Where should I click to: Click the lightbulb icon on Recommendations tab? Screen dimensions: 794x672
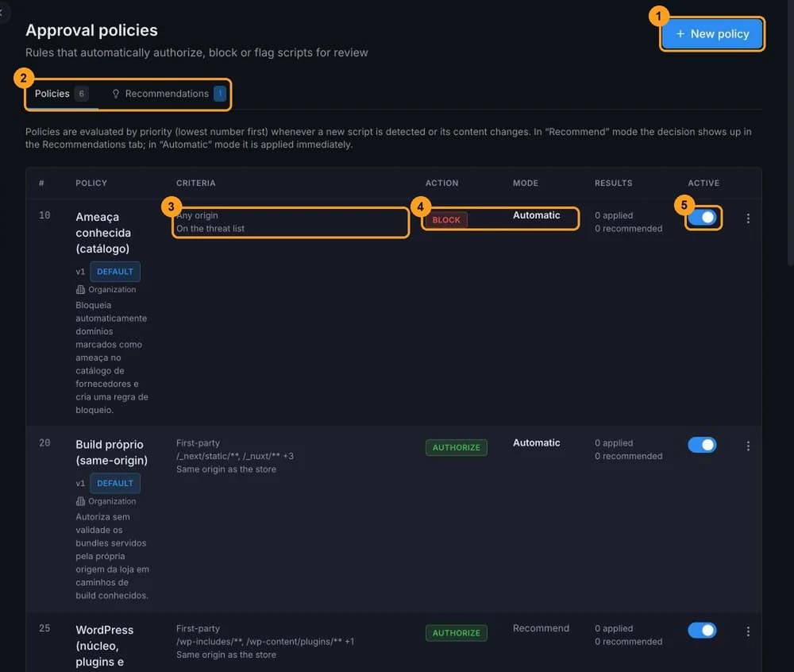point(115,94)
